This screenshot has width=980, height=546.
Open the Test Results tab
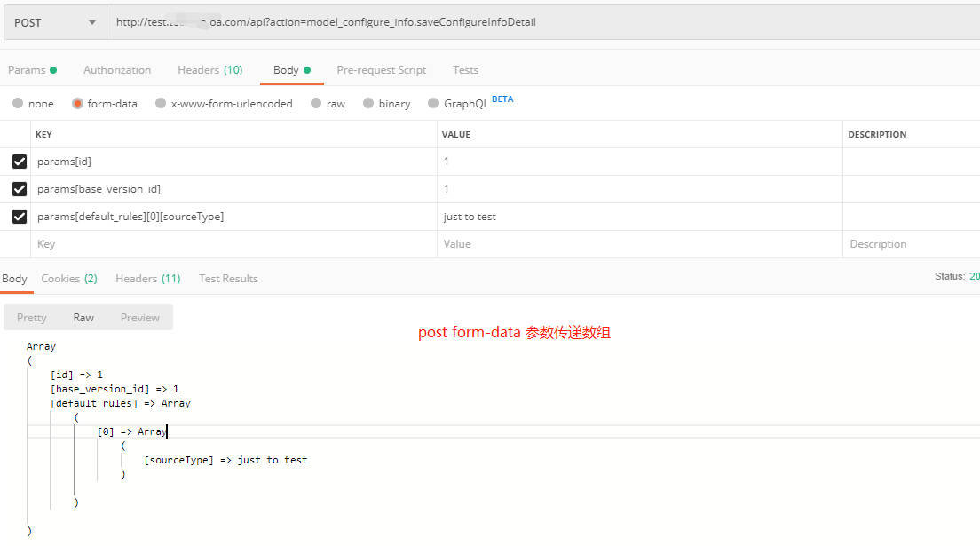(227, 278)
